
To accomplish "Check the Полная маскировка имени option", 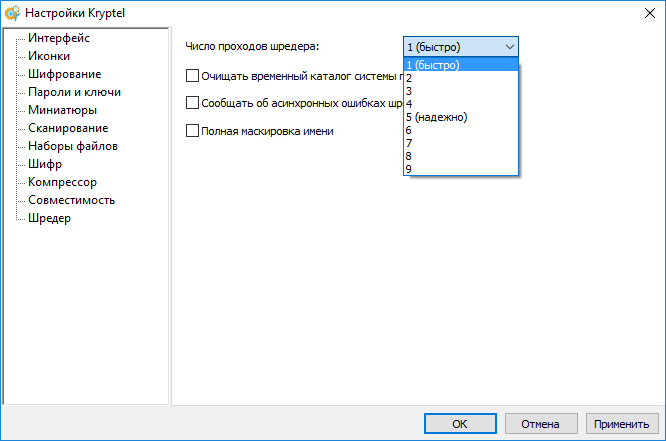I will pos(193,130).
